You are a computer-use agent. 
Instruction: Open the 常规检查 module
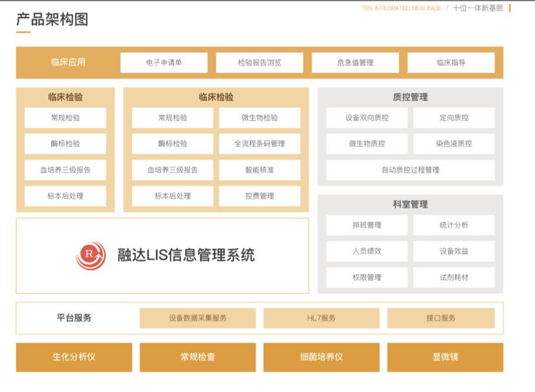click(x=198, y=357)
